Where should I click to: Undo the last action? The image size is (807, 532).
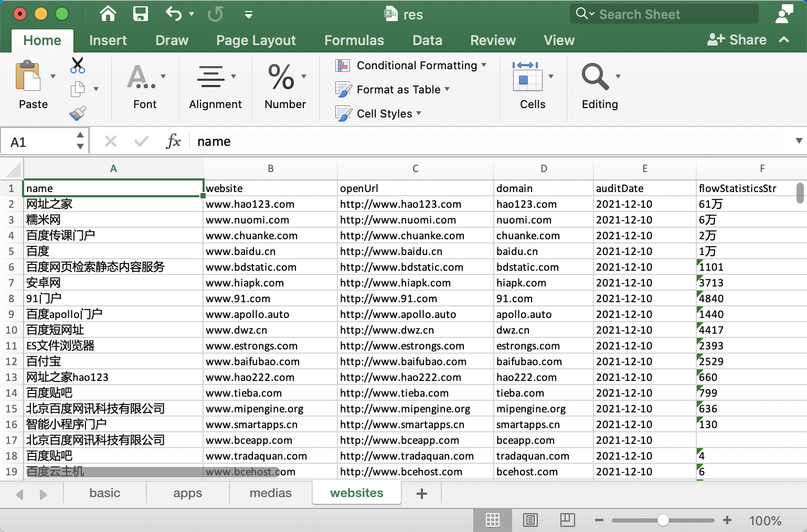[x=173, y=14]
